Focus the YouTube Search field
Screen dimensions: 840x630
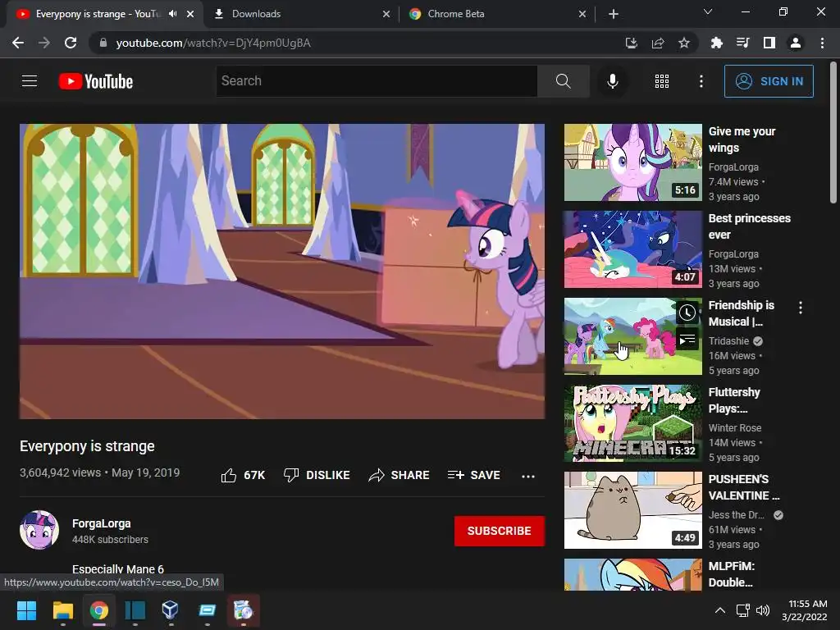(x=377, y=81)
